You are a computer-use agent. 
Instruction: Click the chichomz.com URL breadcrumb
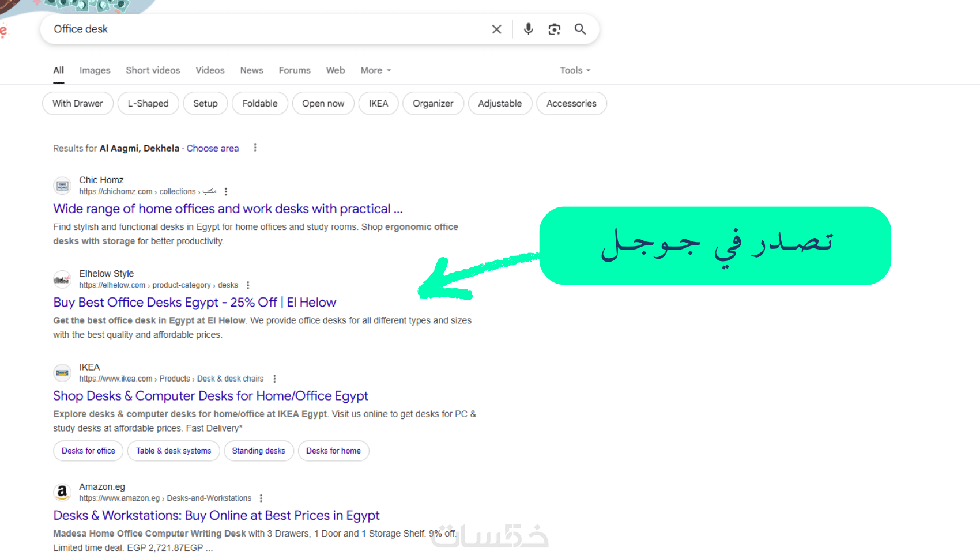(148, 192)
